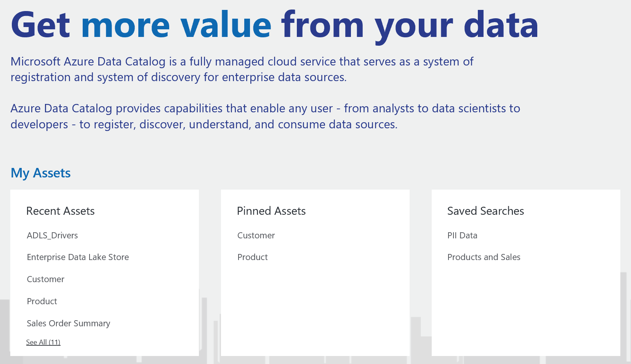Click the paragraph mentioning analysts and data scientists
The height and width of the screenshot is (364, 631).
[x=265, y=116]
